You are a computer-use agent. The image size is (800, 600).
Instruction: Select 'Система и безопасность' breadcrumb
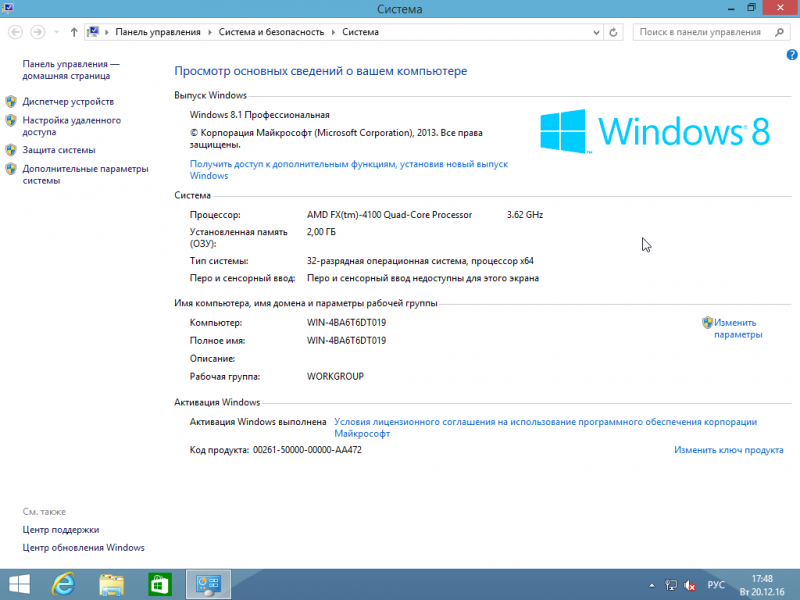tap(271, 32)
